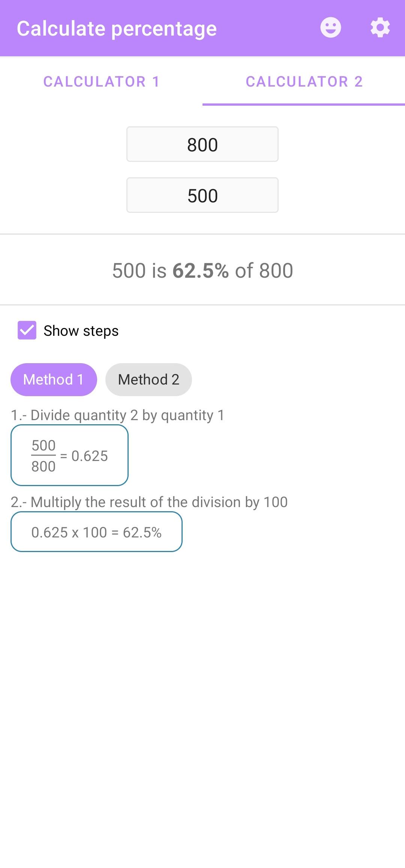Switch to the Method 2 chip
Viewport: 405px width, 868px height.
[x=148, y=380]
